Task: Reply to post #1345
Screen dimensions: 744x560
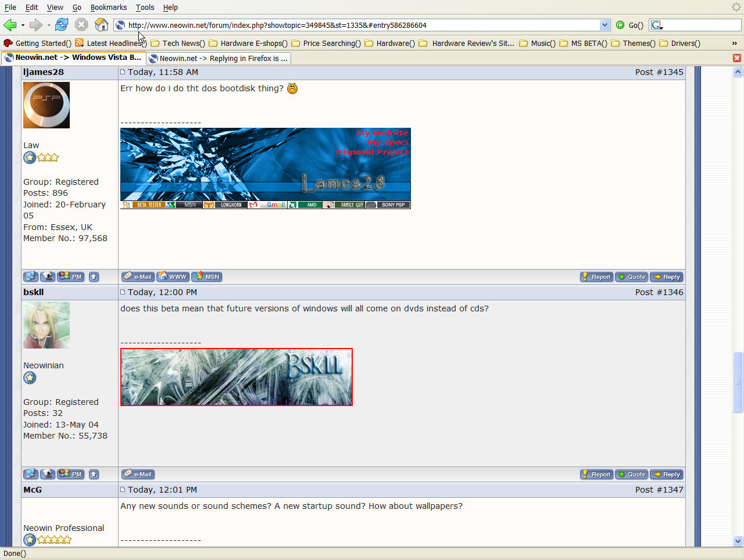Action: coord(667,277)
